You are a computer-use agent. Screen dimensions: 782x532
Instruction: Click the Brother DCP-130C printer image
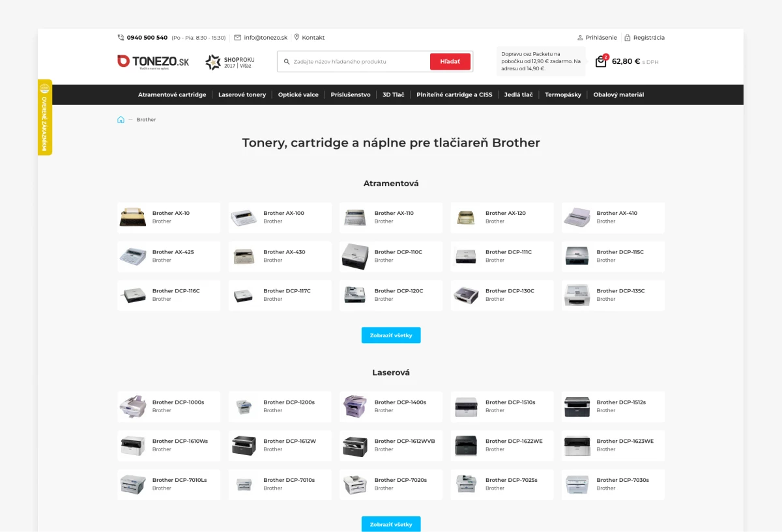pyautogui.click(x=466, y=296)
